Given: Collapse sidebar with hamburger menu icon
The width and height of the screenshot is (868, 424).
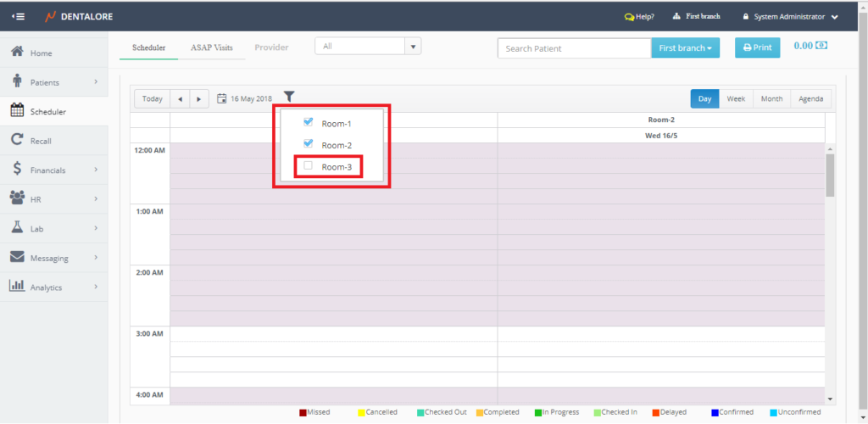Looking at the screenshot, I should (19, 16).
